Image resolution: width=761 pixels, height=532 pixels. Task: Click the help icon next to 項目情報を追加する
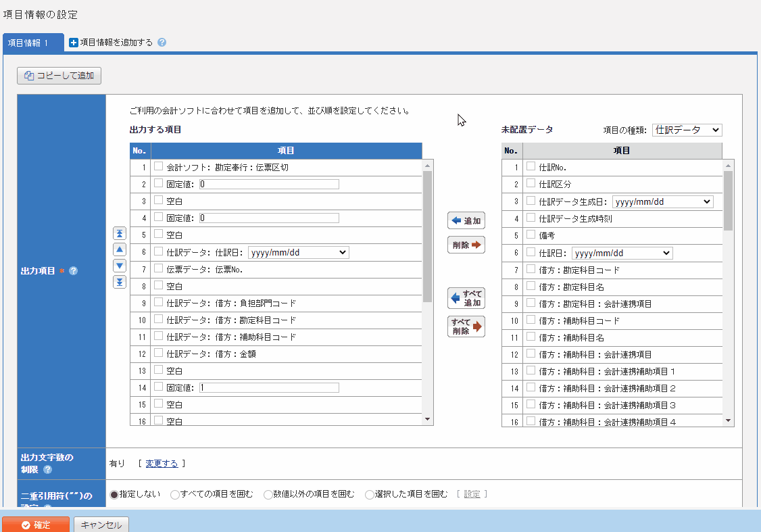162,43
